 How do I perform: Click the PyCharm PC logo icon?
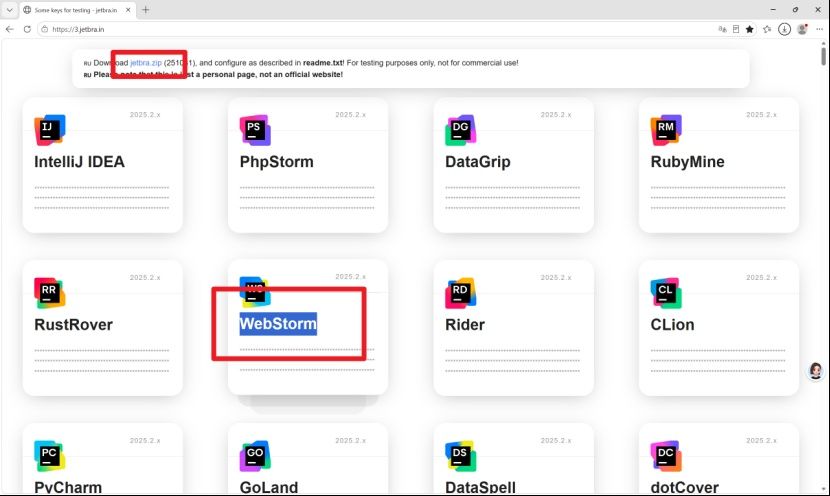tap(50, 456)
